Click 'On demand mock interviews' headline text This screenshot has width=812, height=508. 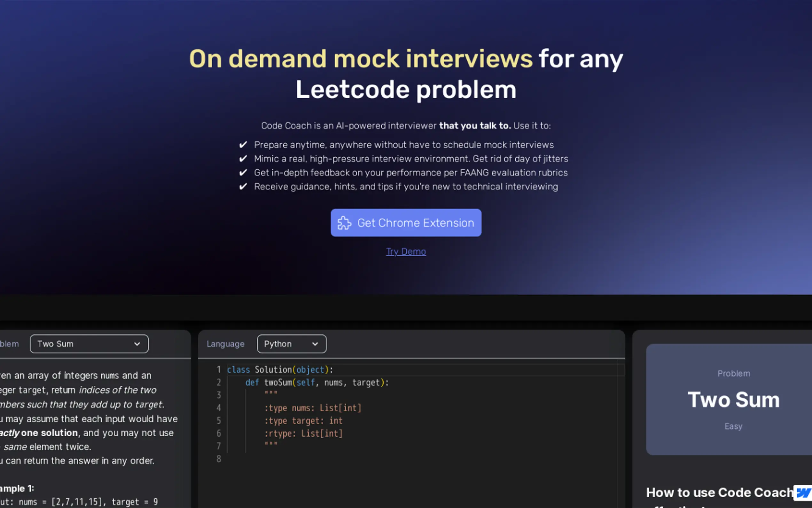click(361, 59)
